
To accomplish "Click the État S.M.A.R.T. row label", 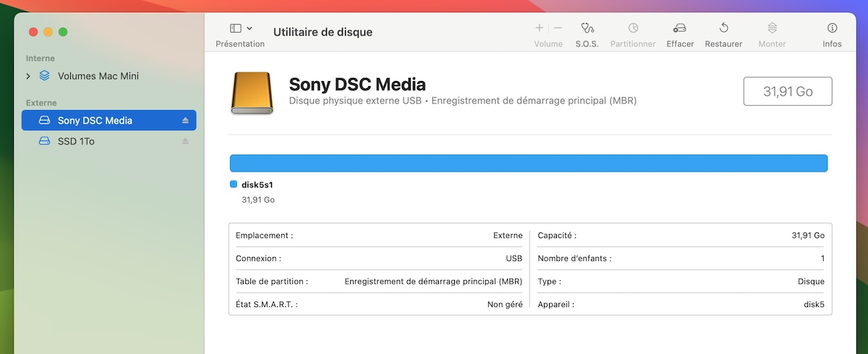I will 267,305.
